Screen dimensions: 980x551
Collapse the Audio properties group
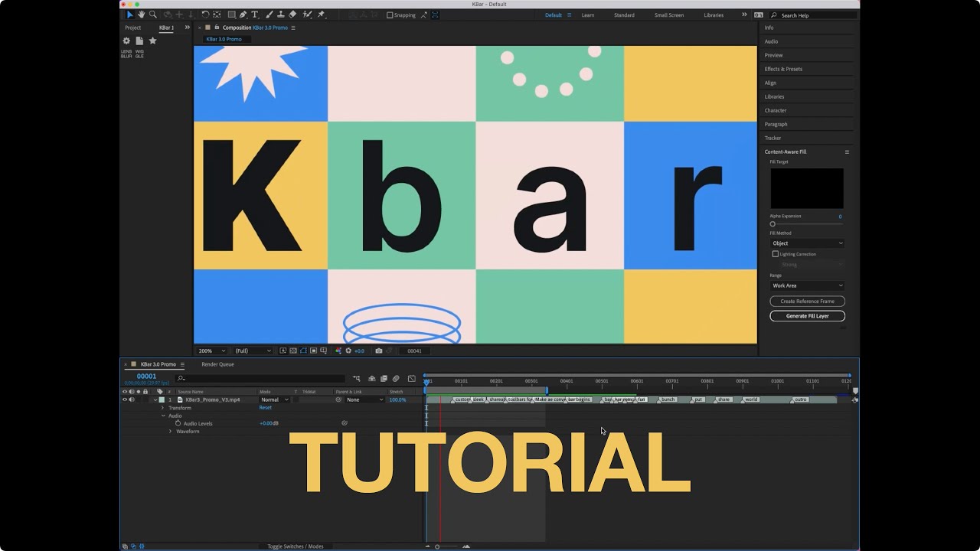[x=162, y=416]
